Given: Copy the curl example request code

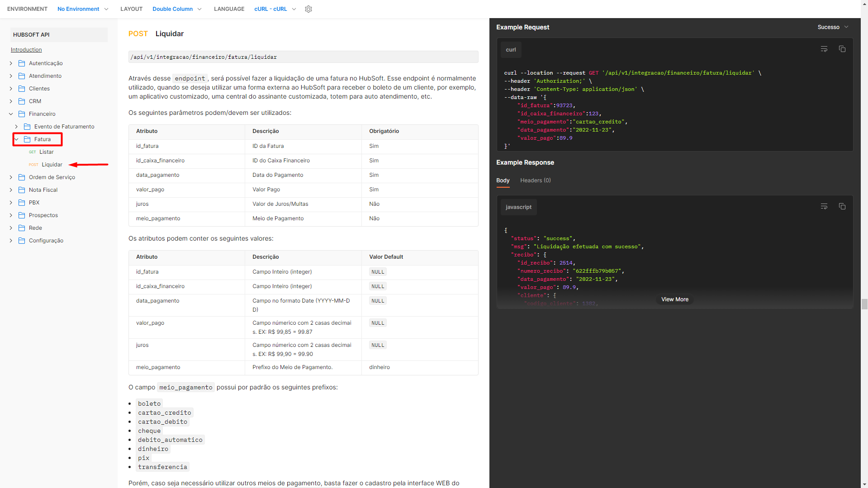Looking at the screenshot, I should (x=842, y=49).
